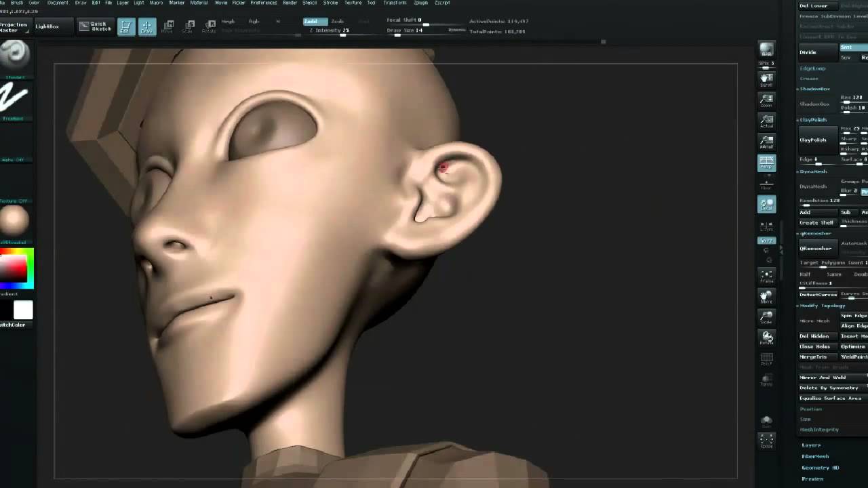Toggle the L.Sym button
Viewport: 868px width, 488px height.
[766, 227]
